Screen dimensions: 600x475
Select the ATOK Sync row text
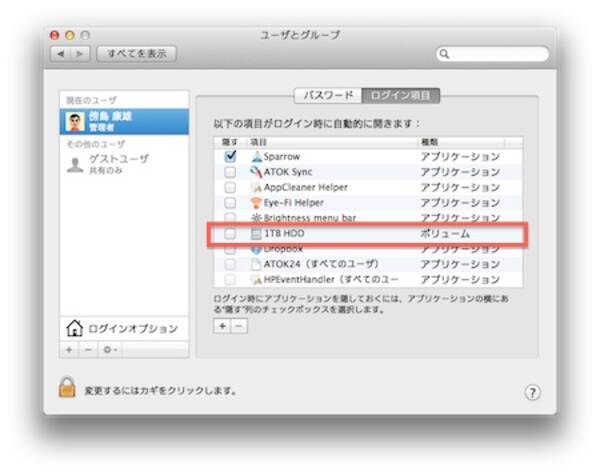[288, 172]
